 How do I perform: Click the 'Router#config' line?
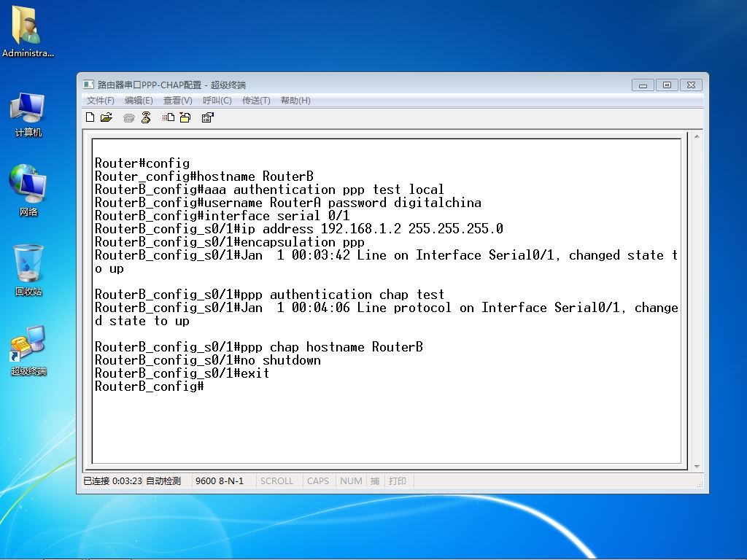pos(142,163)
